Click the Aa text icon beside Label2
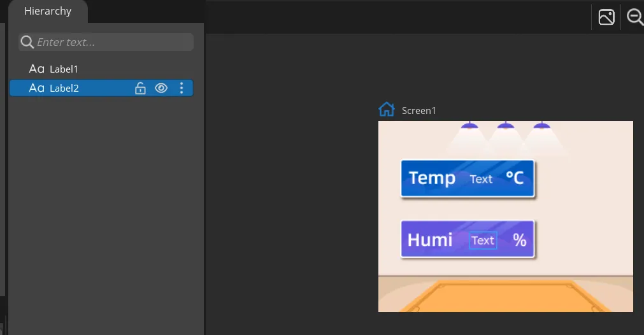Viewport: 644px width, 335px height. 36,89
